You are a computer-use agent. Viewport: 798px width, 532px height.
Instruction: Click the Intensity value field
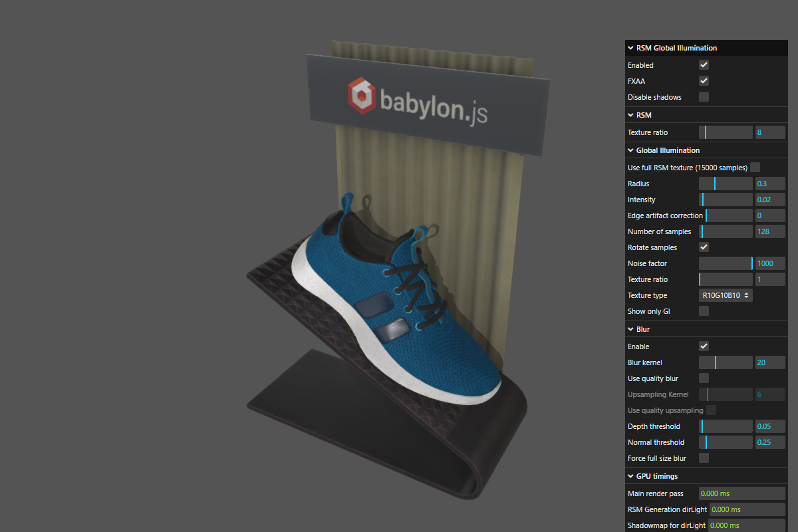pos(769,199)
